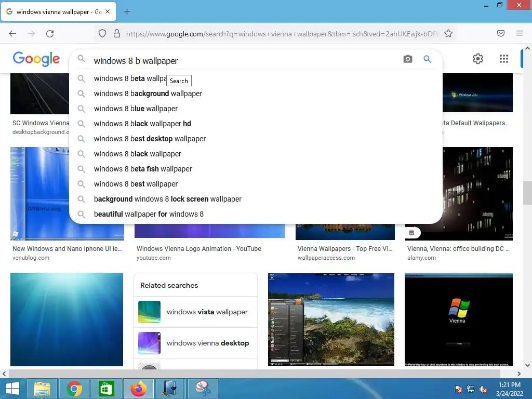Click the site security padlock icon
Viewport: 532px width, 399px height.
pos(117,33)
